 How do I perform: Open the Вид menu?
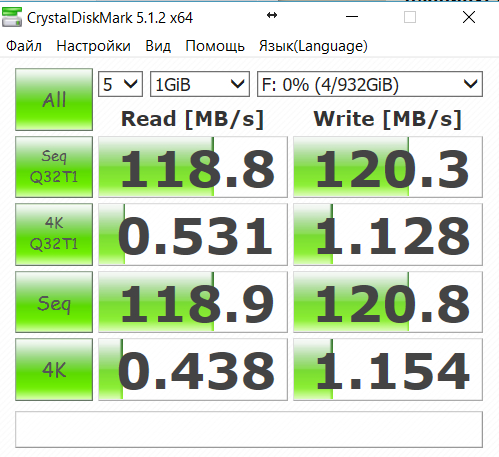(158, 46)
